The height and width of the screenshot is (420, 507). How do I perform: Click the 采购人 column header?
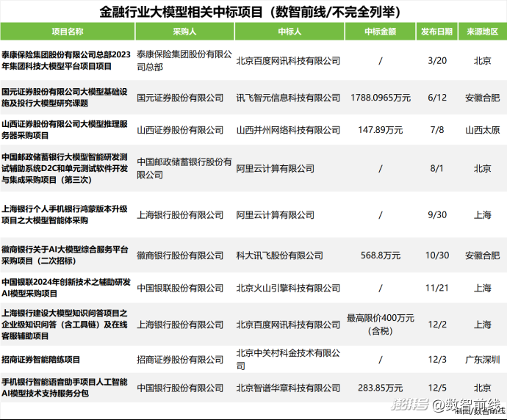pyautogui.click(x=184, y=32)
